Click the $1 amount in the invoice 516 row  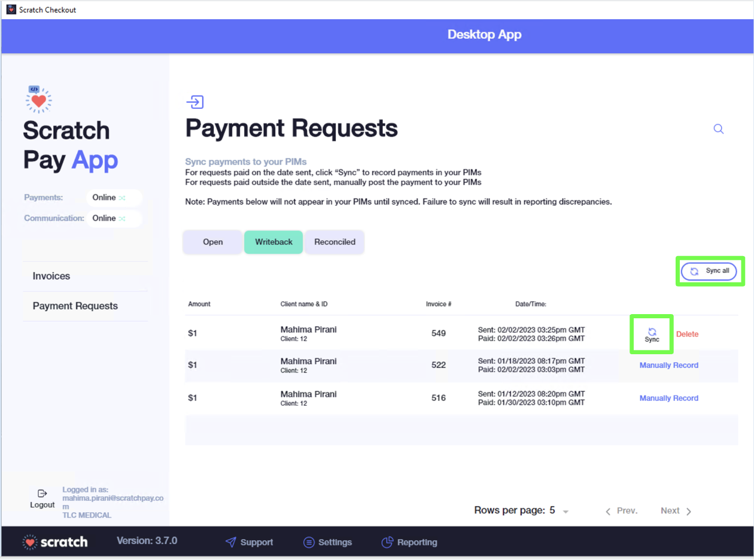193,398
